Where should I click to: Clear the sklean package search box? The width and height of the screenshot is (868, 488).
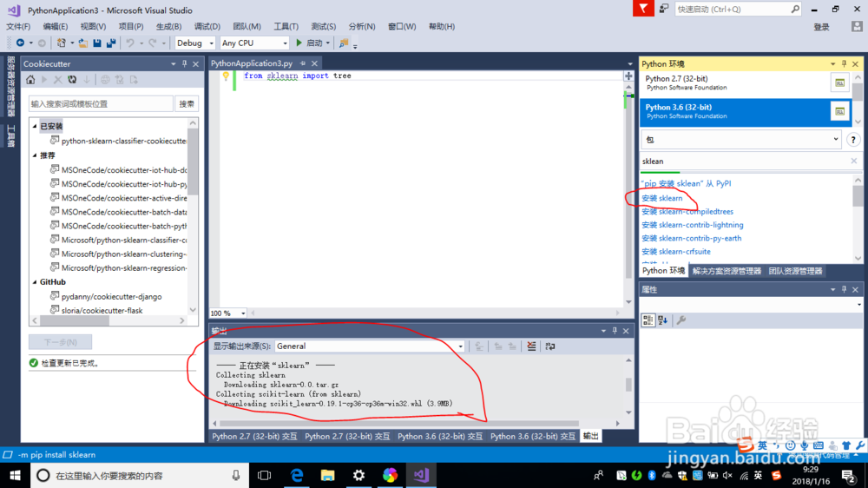pyautogui.click(x=853, y=162)
